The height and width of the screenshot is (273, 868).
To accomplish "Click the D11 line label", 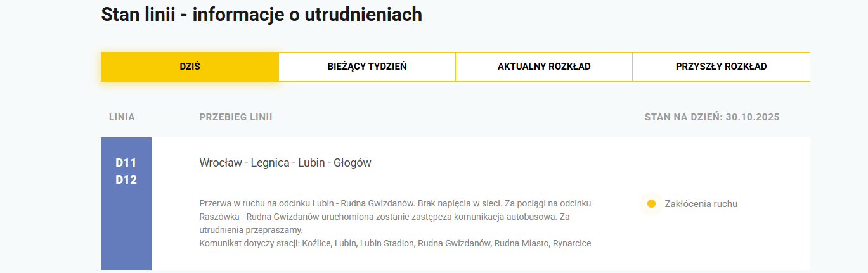I will (x=126, y=163).
